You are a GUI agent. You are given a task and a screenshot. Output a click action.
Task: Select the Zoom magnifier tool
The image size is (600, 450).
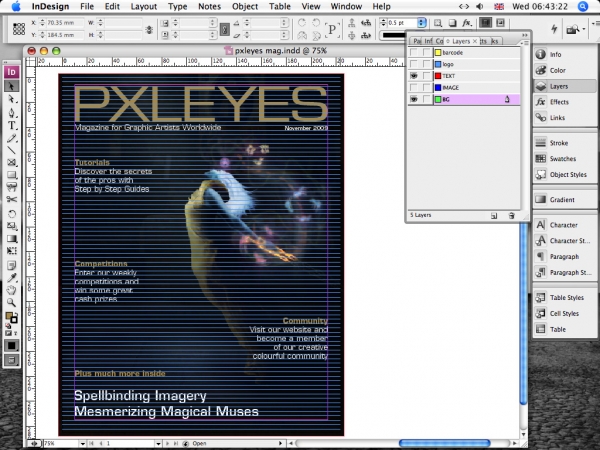[11, 303]
